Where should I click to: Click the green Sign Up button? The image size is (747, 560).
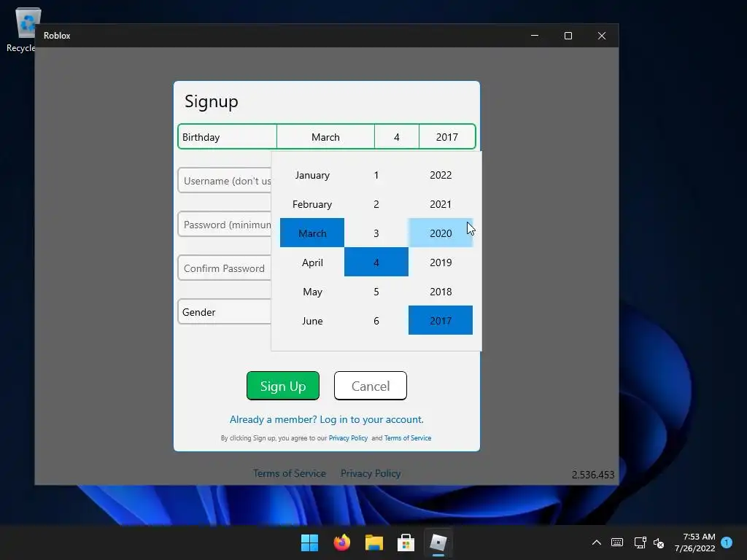tap(283, 386)
